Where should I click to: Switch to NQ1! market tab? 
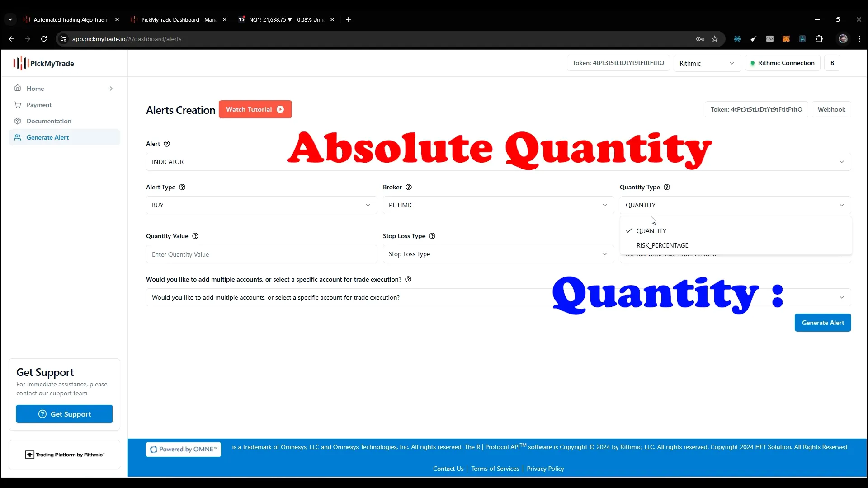285,20
